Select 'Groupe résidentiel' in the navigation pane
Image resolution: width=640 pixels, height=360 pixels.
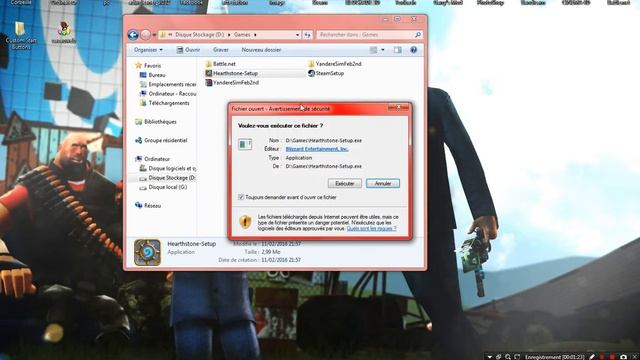pyautogui.click(x=165, y=140)
